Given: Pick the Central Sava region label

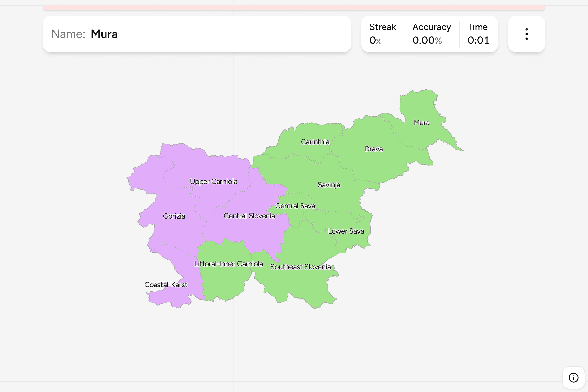Looking at the screenshot, I should click(x=295, y=206).
